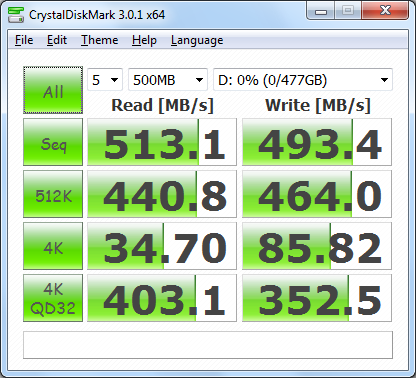Expand the test size dropdown showing 500MB
Viewport: 416px width, 378px height.
pyautogui.click(x=168, y=80)
